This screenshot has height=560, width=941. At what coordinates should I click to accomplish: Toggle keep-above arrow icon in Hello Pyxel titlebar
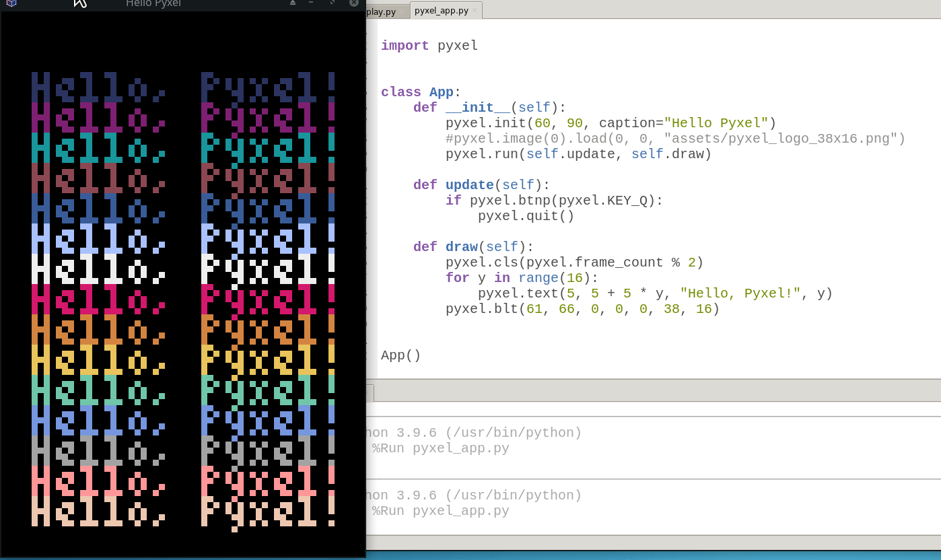[293, 3]
